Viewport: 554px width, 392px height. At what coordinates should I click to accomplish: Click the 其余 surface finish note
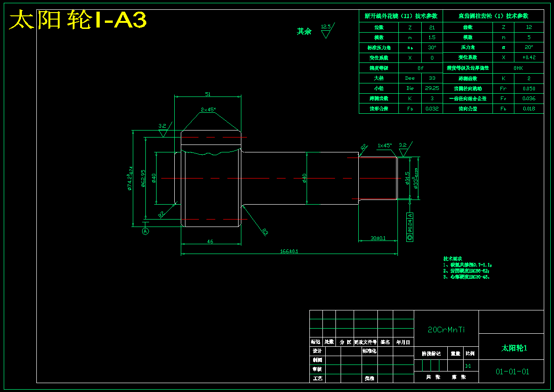click(x=304, y=31)
